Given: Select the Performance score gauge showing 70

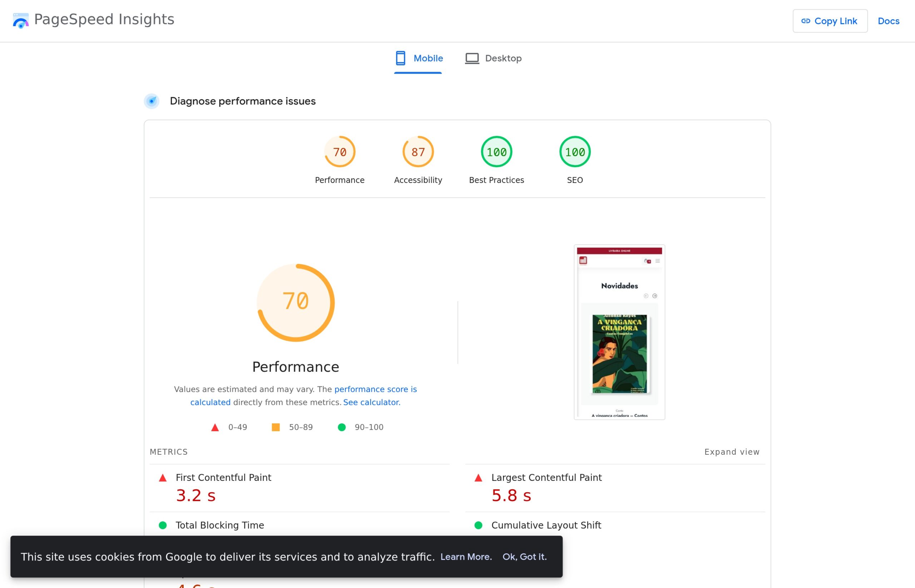Looking at the screenshot, I should [x=339, y=151].
